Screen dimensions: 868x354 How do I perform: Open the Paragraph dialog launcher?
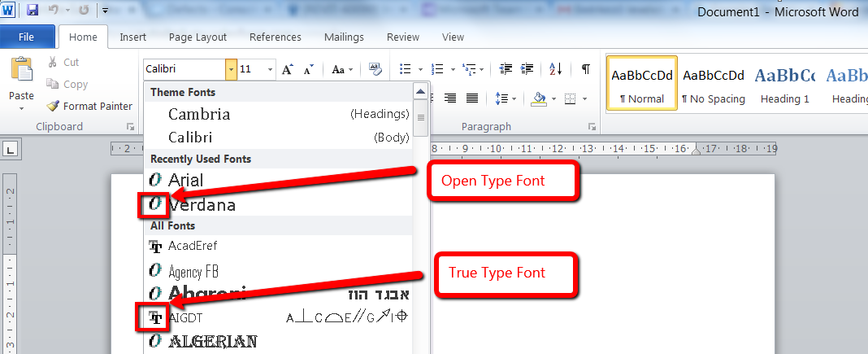(x=592, y=127)
